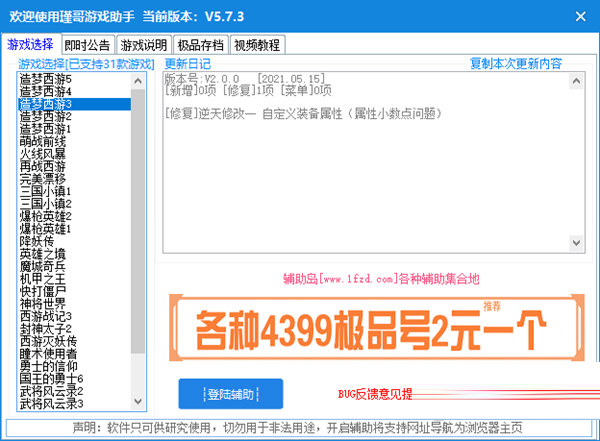Select 完美漂移 in the game list
This screenshot has height=441, width=600.
(75, 179)
